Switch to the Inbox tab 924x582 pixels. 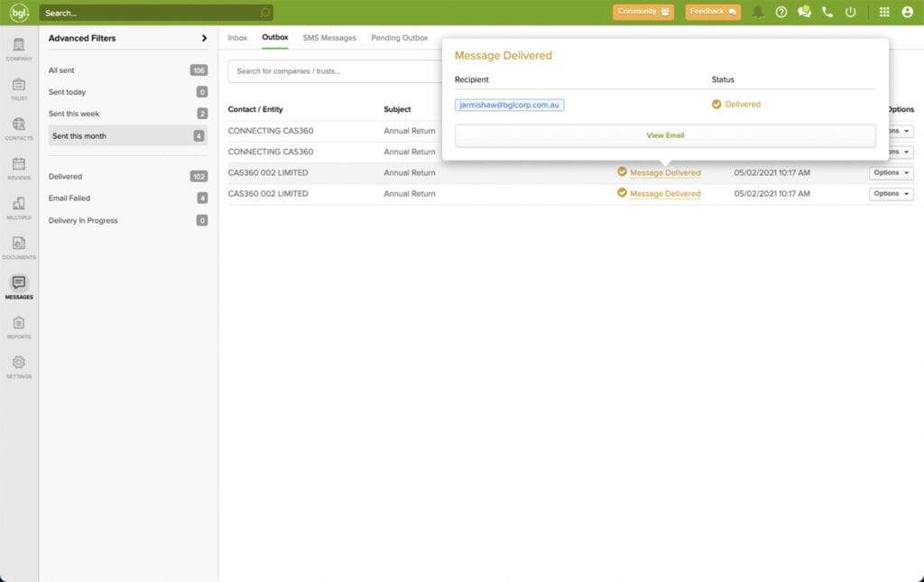(x=236, y=38)
